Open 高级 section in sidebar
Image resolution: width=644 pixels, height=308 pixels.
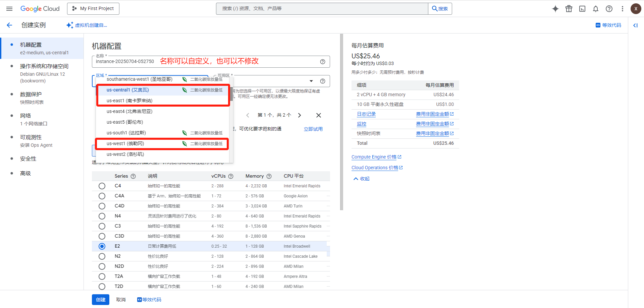click(x=25, y=174)
